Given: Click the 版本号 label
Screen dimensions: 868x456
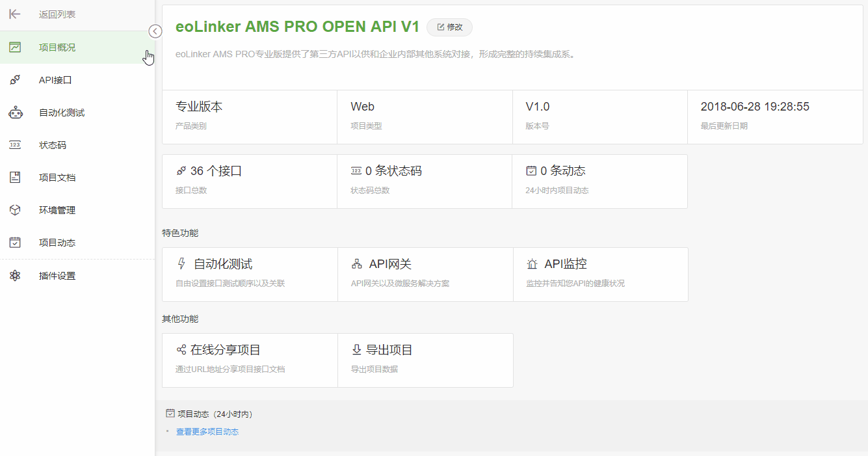Looking at the screenshot, I should click(537, 126).
